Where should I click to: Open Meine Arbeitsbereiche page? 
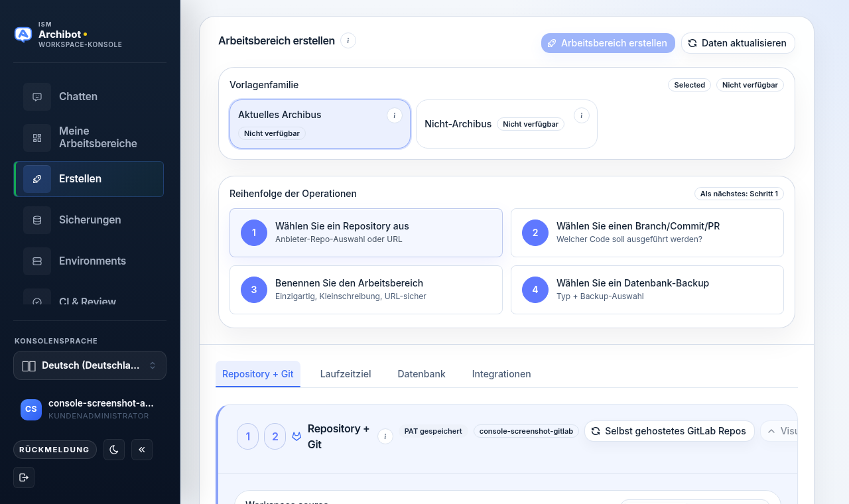coord(89,137)
